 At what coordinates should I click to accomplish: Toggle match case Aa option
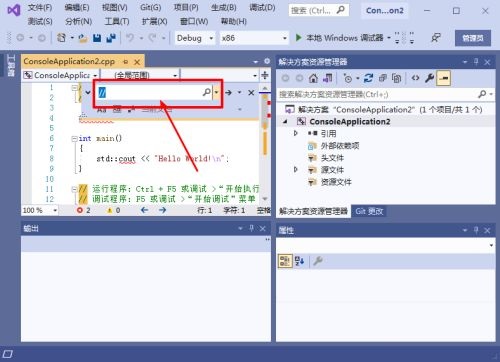(101, 109)
